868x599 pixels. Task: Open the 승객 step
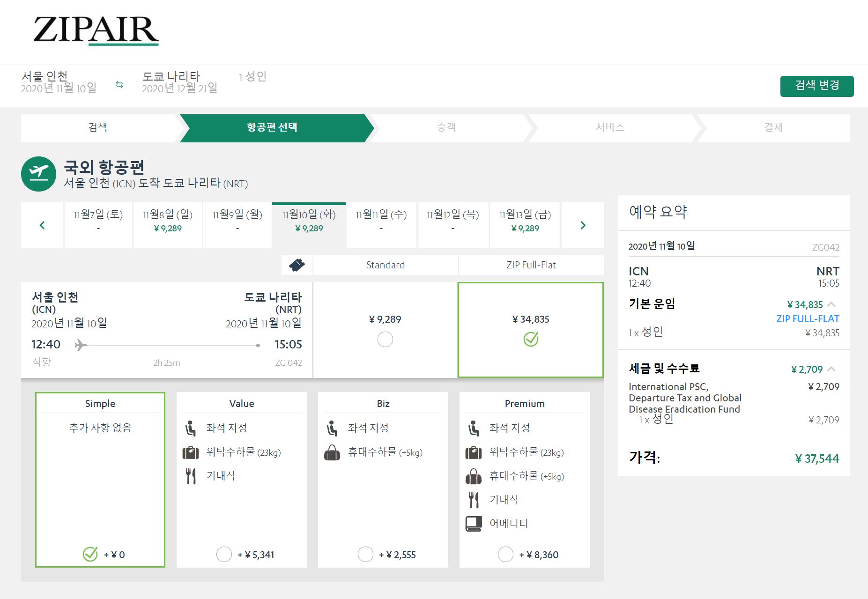pyautogui.click(x=446, y=127)
